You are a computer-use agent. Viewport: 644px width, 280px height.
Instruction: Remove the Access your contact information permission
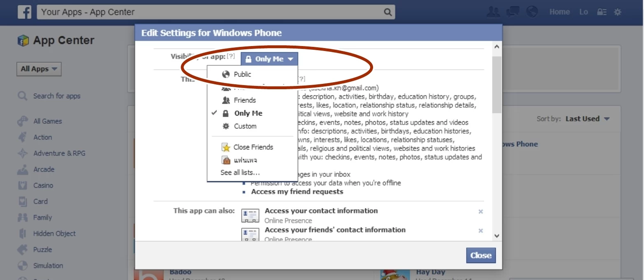(x=481, y=212)
